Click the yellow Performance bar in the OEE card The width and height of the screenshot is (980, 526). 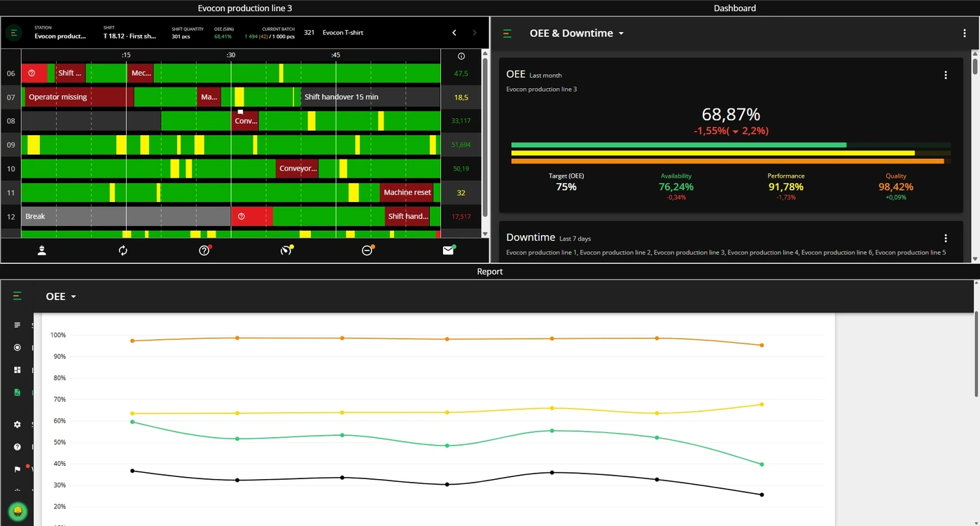point(713,153)
